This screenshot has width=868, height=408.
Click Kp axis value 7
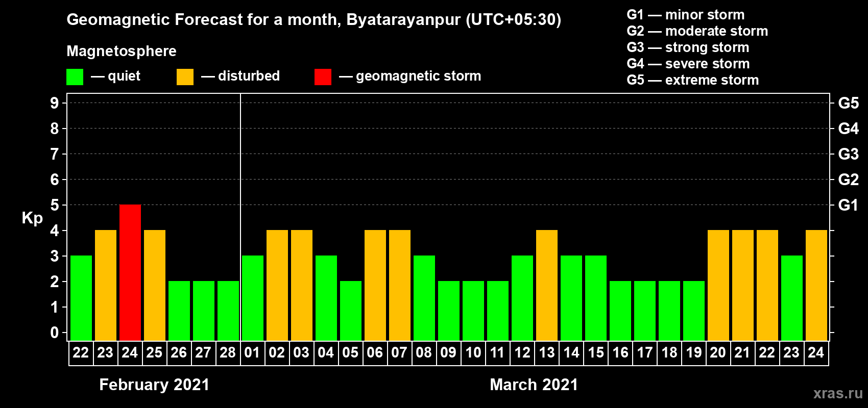tap(55, 154)
